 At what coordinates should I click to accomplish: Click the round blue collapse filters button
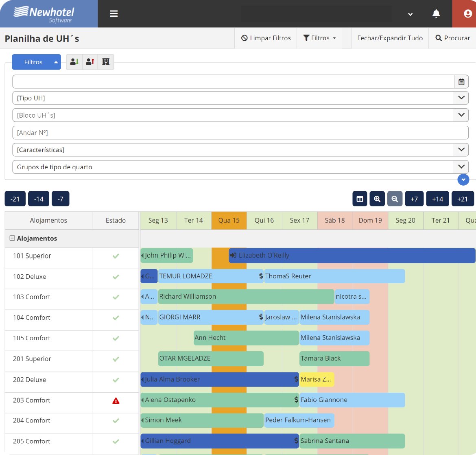[463, 179]
